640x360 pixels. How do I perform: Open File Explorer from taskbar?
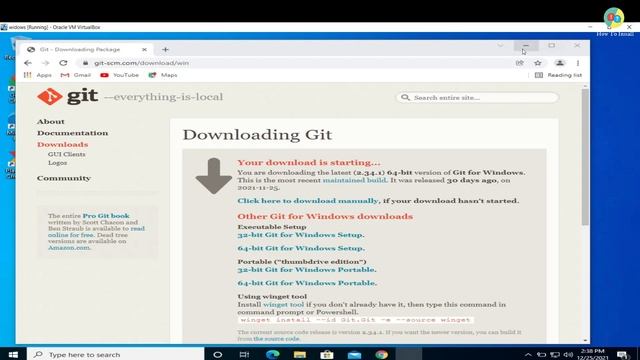300,354
